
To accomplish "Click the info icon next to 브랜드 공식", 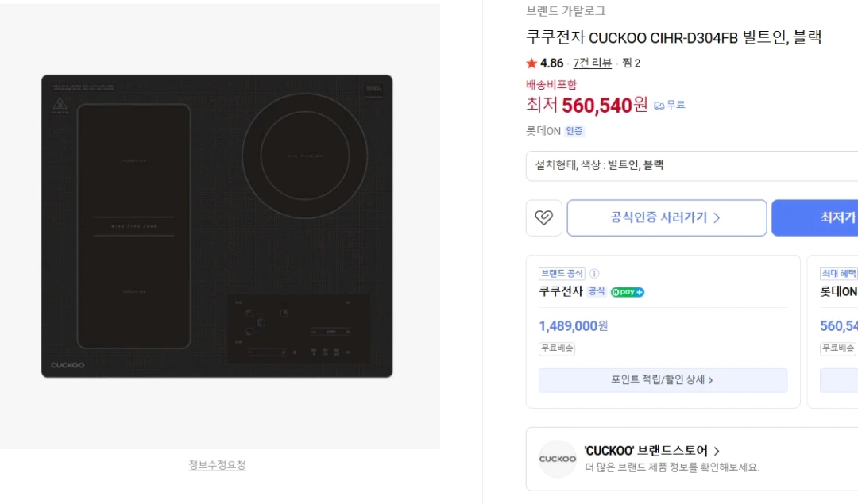I will tap(594, 273).
